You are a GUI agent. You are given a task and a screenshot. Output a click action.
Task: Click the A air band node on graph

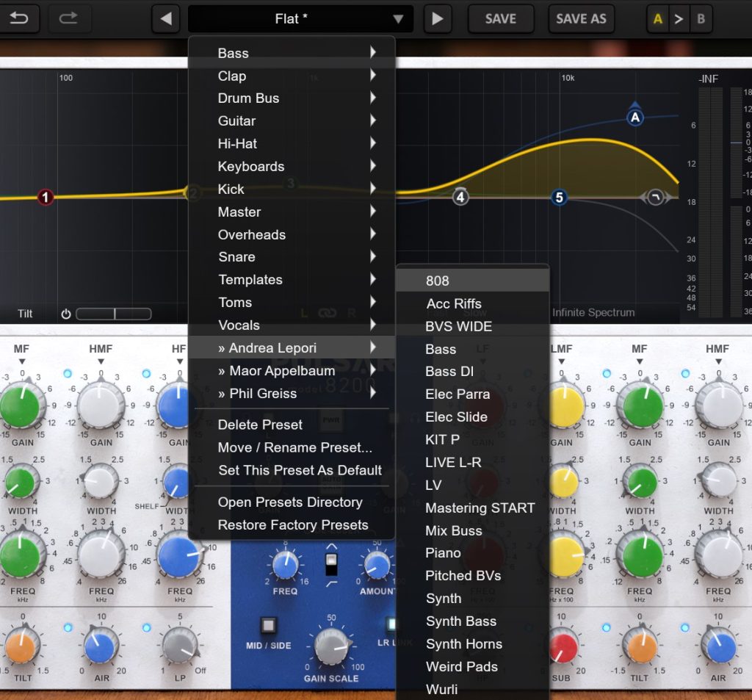click(x=635, y=117)
